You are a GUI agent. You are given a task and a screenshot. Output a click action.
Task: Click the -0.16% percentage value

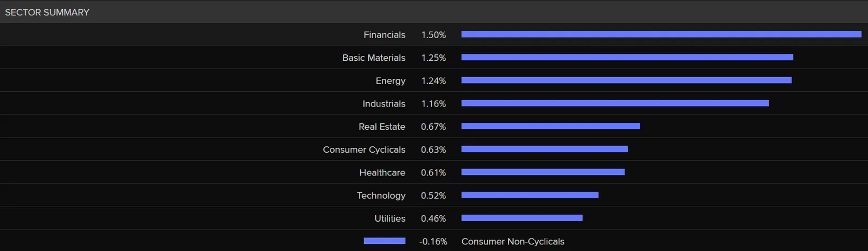click(x=433, y=242)
